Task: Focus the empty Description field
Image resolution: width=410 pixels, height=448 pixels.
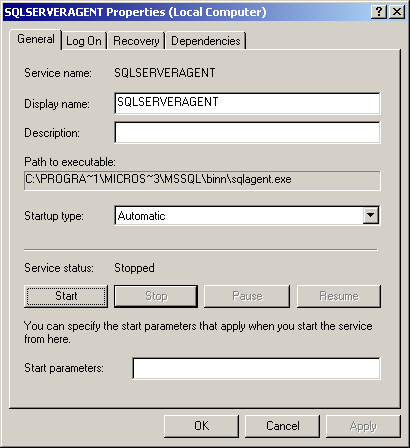Action: pos(247,132)
